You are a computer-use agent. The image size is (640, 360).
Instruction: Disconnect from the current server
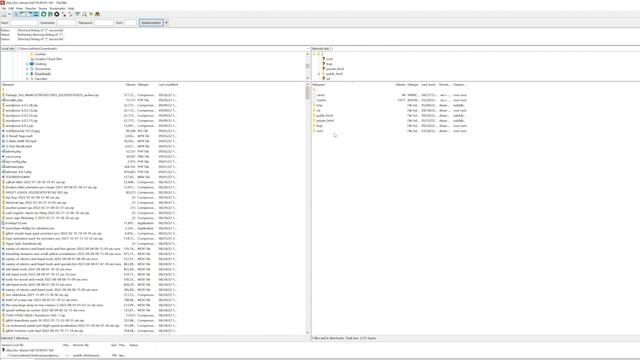[64, 14]
